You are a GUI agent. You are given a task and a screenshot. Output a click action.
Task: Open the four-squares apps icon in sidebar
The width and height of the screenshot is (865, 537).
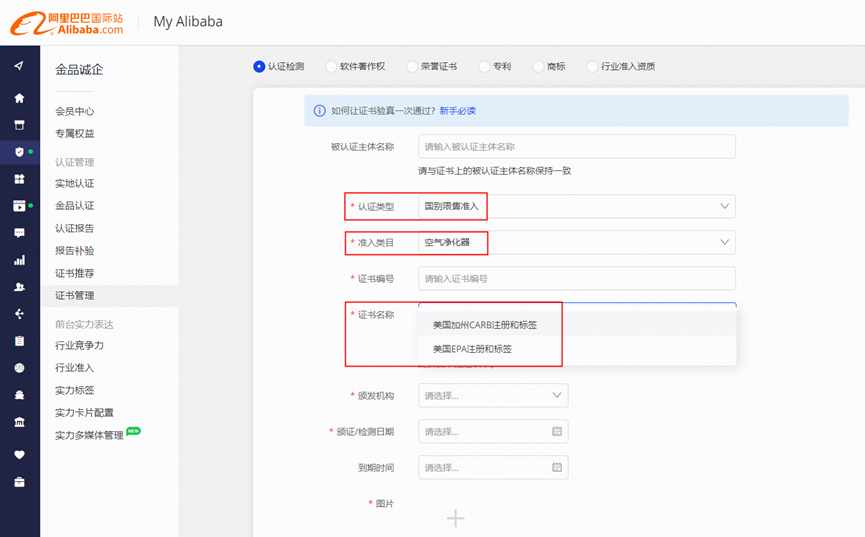coord(19,179)
